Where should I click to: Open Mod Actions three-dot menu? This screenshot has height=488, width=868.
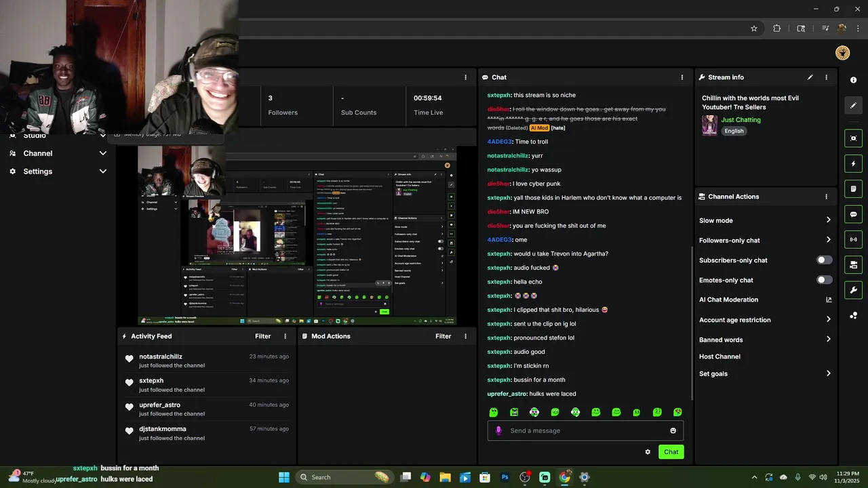[x=465, y=336]
